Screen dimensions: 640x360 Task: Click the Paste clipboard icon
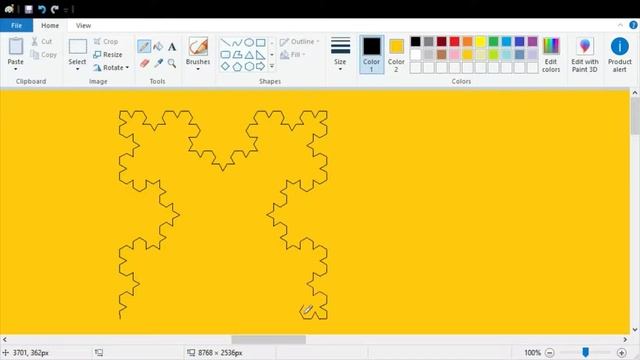pos(16,47)
